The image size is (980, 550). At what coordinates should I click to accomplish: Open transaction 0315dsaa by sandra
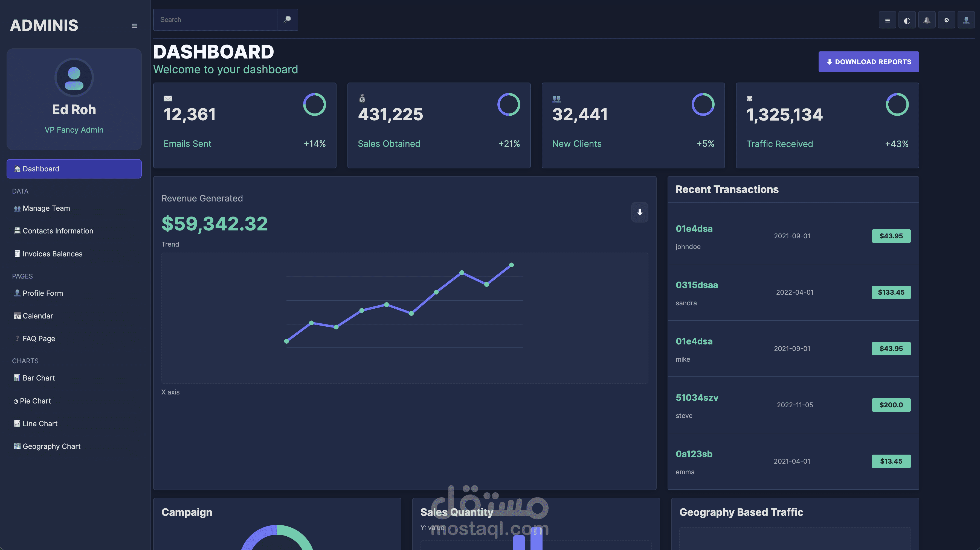(x=697, y=285)
